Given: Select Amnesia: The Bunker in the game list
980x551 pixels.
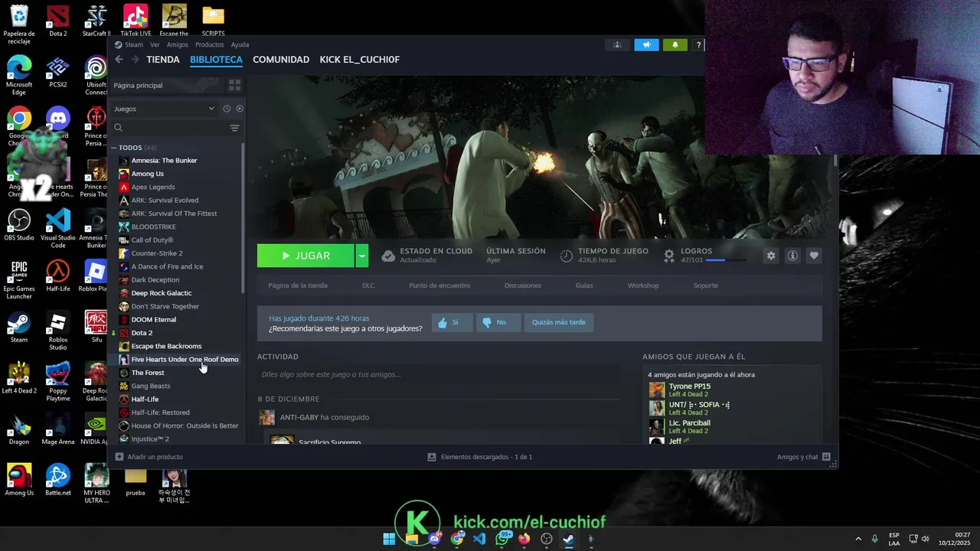Looking at the screenshot, I should tap(164, 161).
